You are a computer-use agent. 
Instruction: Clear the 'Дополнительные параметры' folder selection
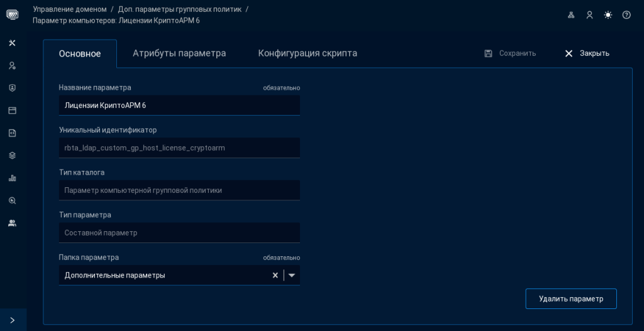coord(275,275)
